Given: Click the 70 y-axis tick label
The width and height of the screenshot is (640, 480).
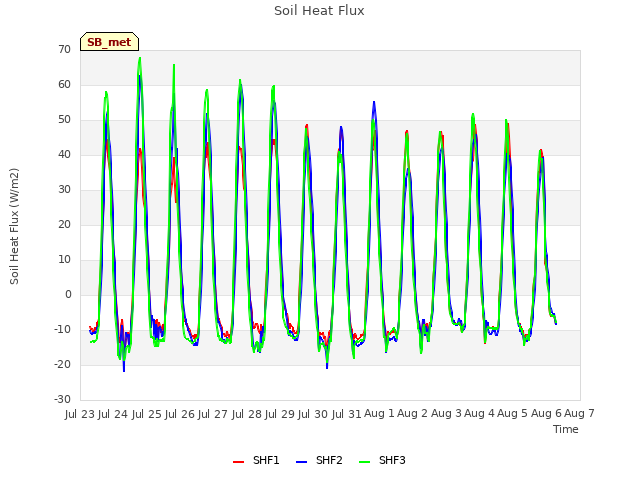Looking at the screenshot, I should tap(64, 49).
